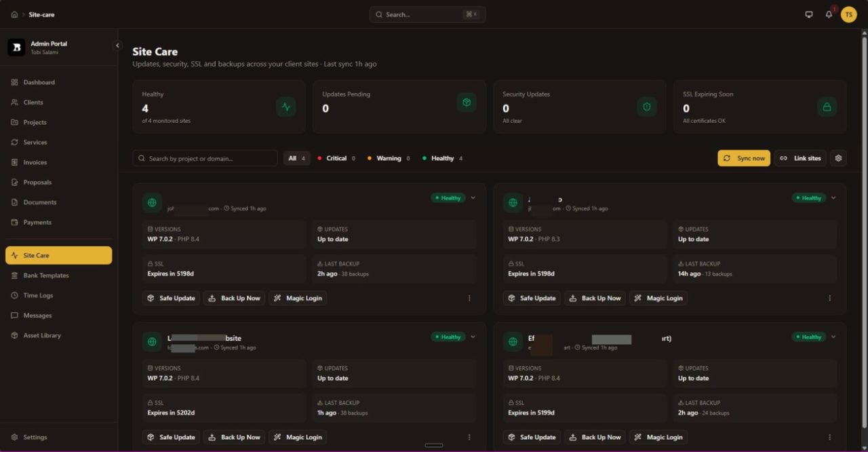Click the Security Updates shield icon

pyautogui.click(x=647, y=107)
